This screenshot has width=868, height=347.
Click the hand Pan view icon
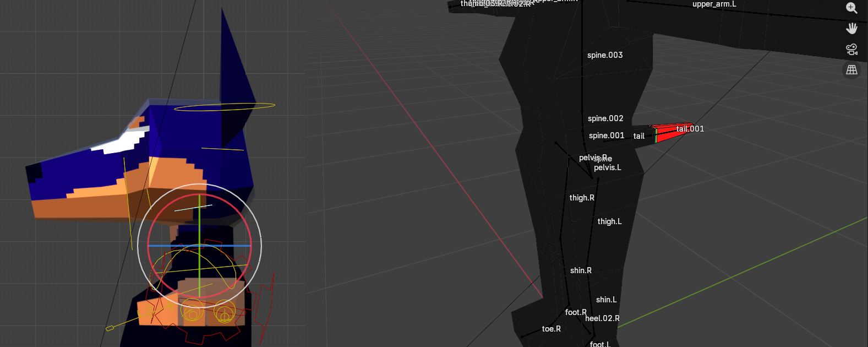(x=851, y=28)
